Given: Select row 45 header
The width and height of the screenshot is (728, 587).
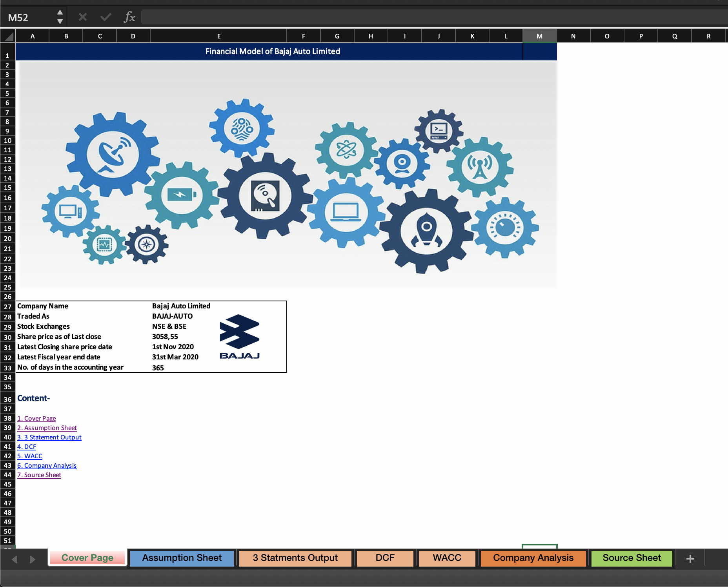Looking at the screenshot, I should point(7,484).
